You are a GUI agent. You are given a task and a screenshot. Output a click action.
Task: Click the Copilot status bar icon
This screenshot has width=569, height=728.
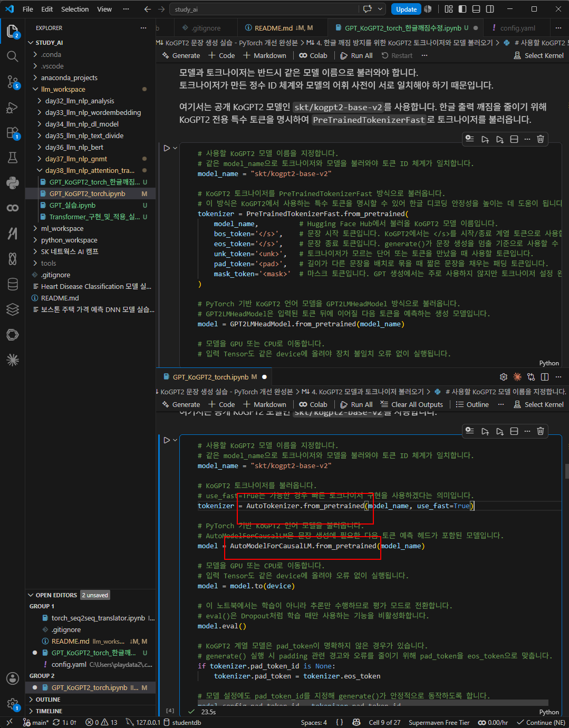click(356, 722)
